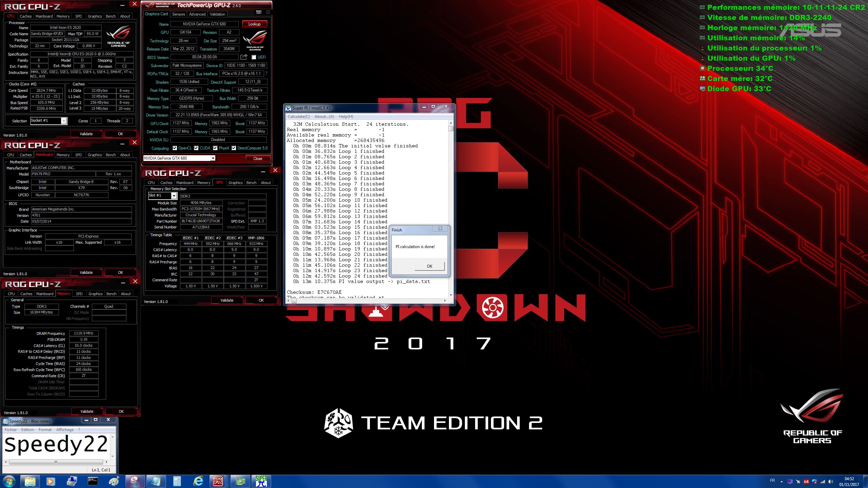
Task: Click the red 64 AIDA64 tray icon
Action: pos(806,482)
